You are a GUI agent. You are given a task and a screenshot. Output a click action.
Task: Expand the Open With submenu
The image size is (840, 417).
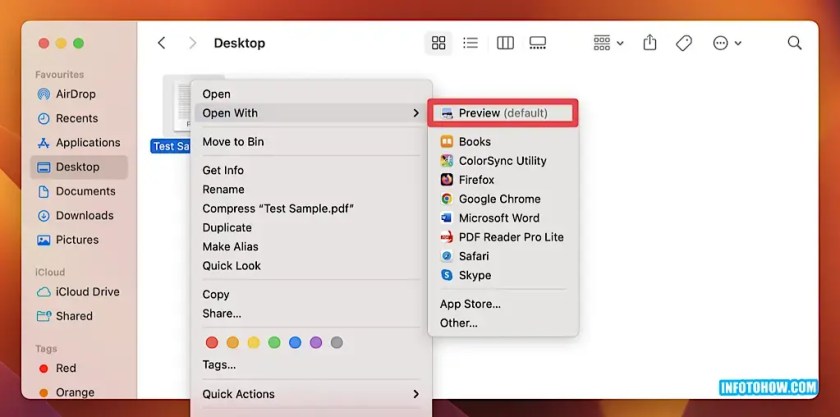[310, 113]
